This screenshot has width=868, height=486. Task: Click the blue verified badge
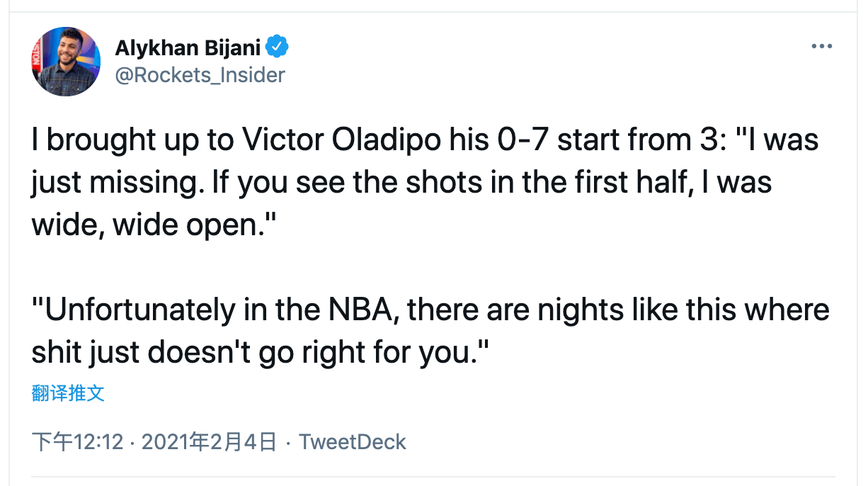click(x=277, y=47)
